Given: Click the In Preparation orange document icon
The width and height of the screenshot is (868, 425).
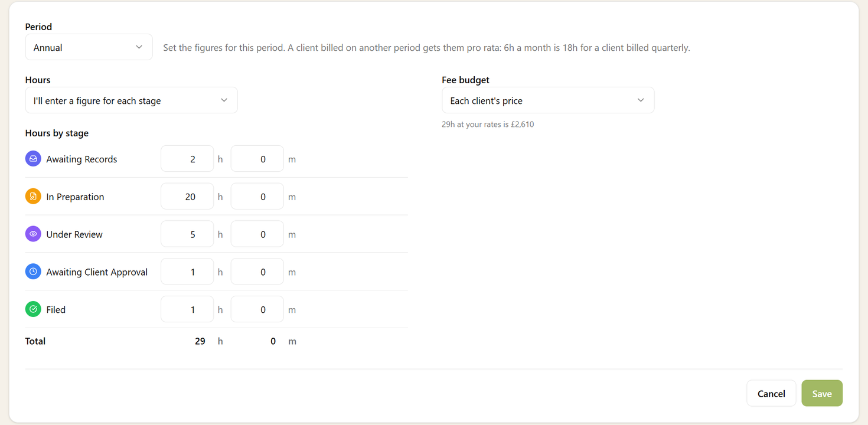Looking at the screenshot, I should 33,197.
